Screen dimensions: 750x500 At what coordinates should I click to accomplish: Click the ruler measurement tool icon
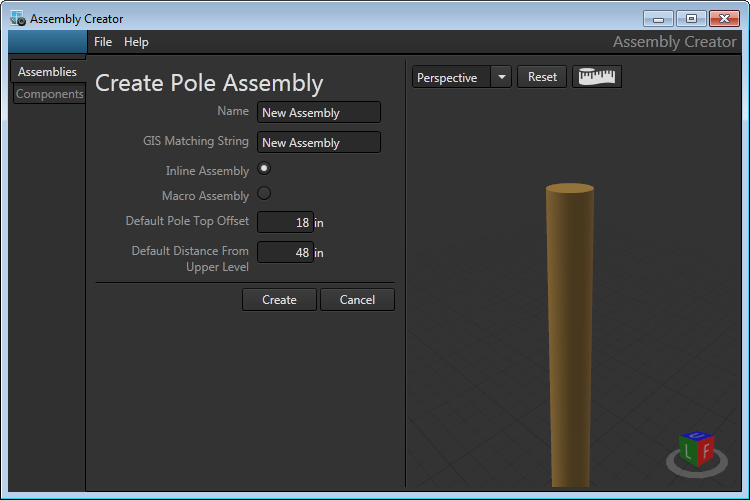point(597,77)
